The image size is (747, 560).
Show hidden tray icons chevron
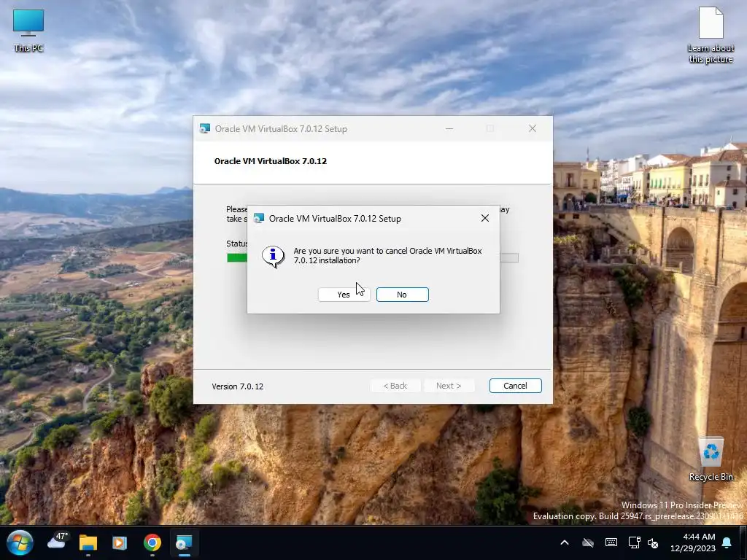(565, 542)
